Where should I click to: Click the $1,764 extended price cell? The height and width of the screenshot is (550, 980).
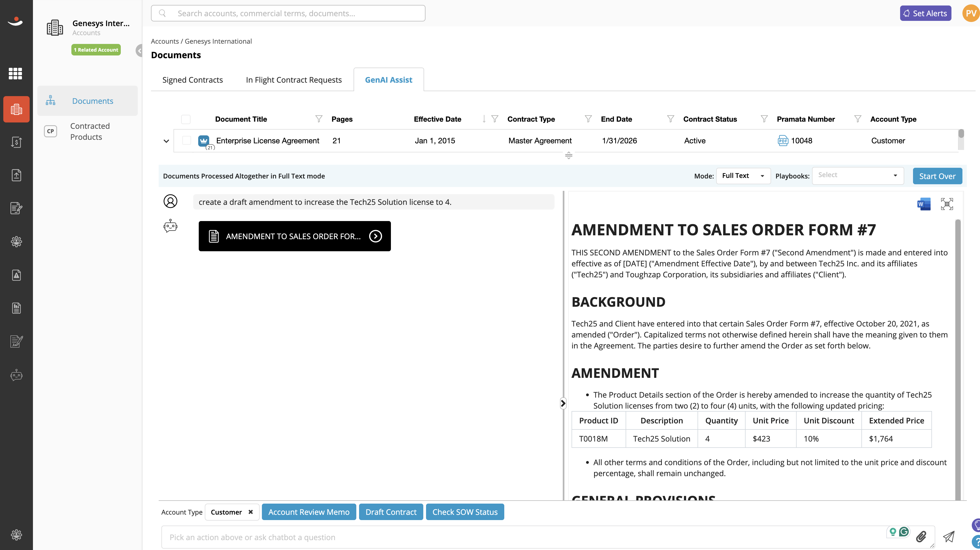[897, 439]
